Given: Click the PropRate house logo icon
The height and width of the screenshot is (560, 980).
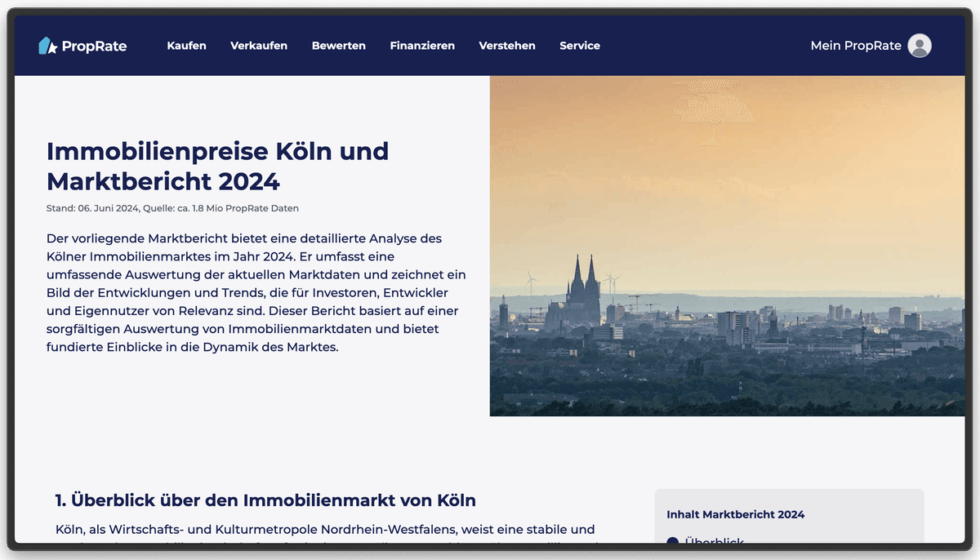Looking at the screenshot, I should pos(48,46).
